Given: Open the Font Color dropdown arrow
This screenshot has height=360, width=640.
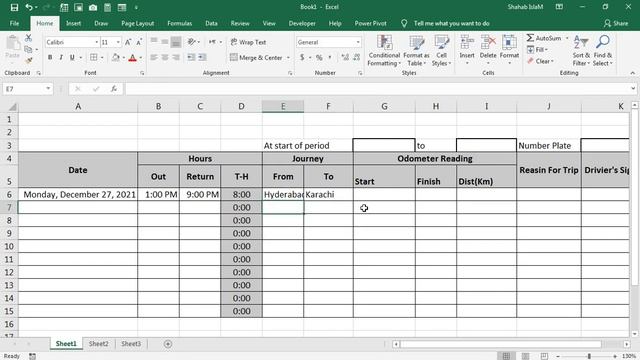Looking at the screenshot, I should tap(140, 58).
